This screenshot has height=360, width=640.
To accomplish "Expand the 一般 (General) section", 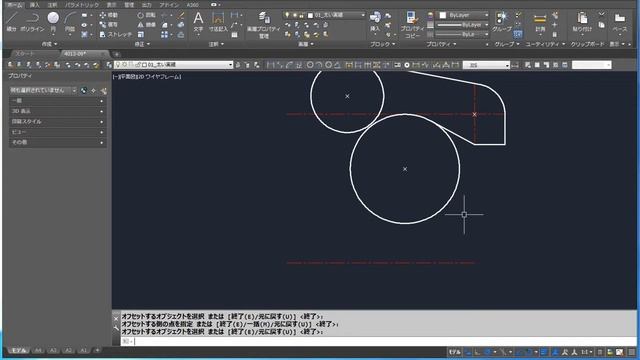I will [x=57, y=101].
